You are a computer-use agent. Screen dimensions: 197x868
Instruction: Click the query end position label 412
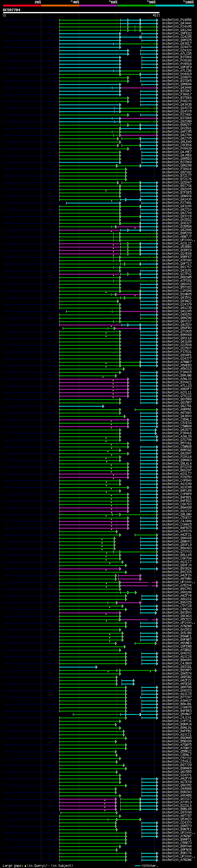[155, 15]
